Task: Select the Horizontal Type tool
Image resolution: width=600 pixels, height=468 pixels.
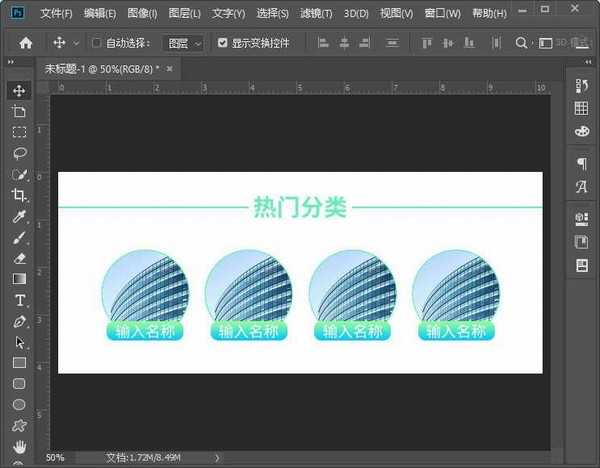Action: click(x=19, y=300)
